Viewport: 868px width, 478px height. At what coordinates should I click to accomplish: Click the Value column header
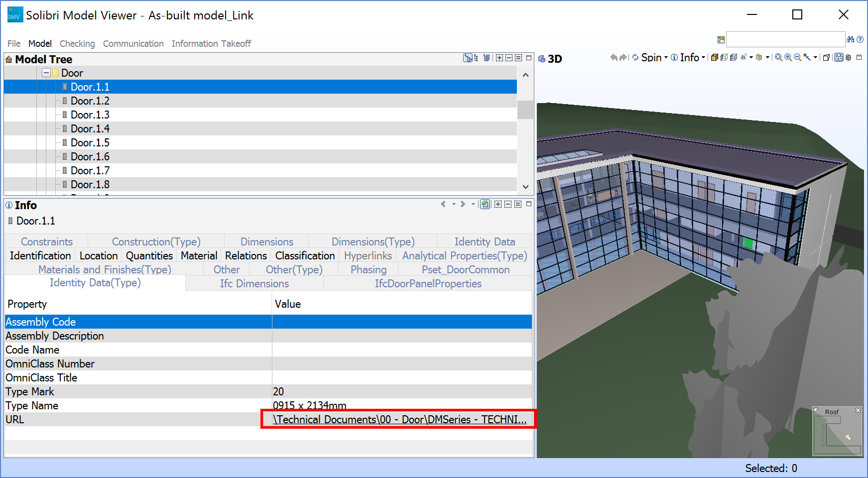click(x=402, y=304)
